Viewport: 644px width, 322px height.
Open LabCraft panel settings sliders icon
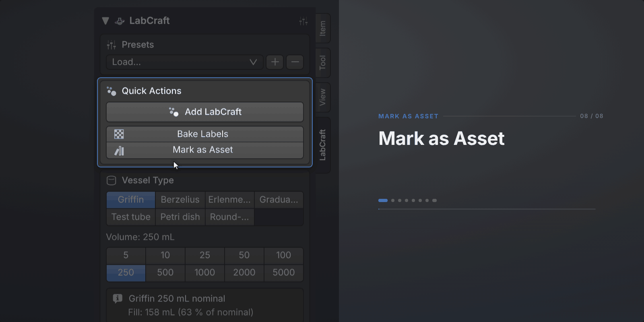click(303, 21)
